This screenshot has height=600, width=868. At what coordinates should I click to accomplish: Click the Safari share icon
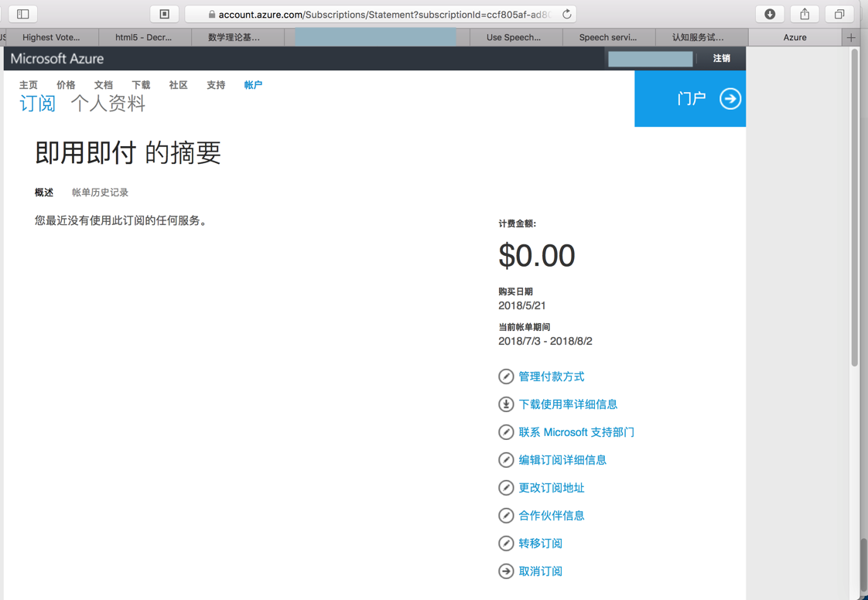point(805,14)
